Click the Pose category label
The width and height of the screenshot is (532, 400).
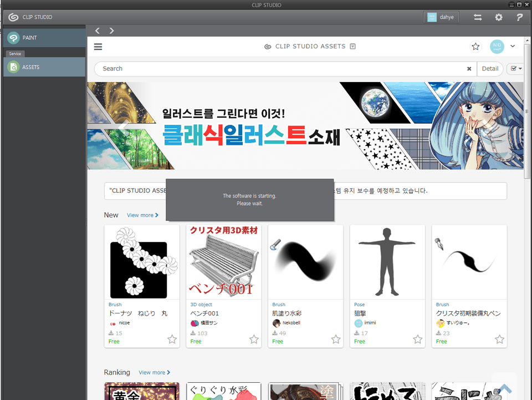(359, 305)
